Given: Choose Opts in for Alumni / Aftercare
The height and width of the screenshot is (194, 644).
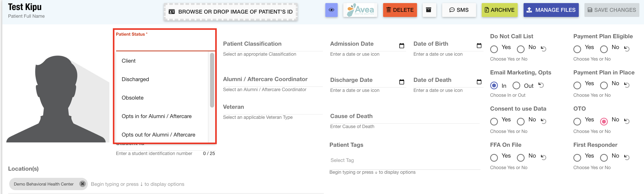Looking at the screenshot, I should coord(156,116).
